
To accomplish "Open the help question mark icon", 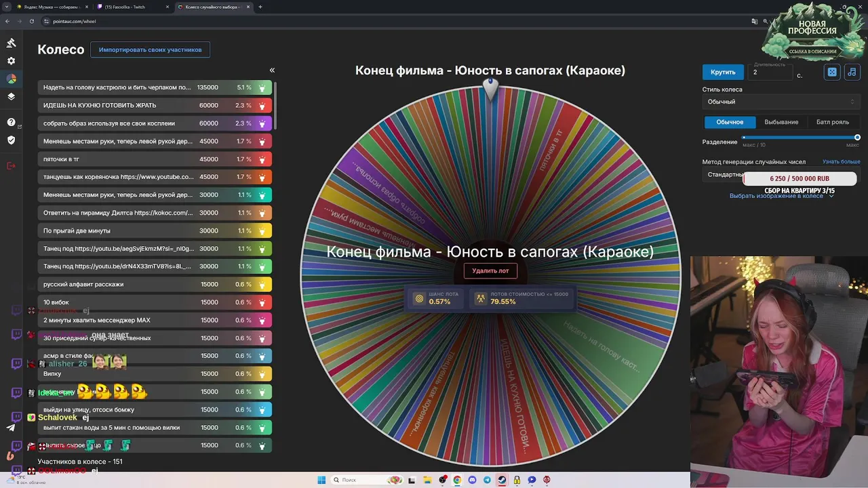I will click(12, 122).
